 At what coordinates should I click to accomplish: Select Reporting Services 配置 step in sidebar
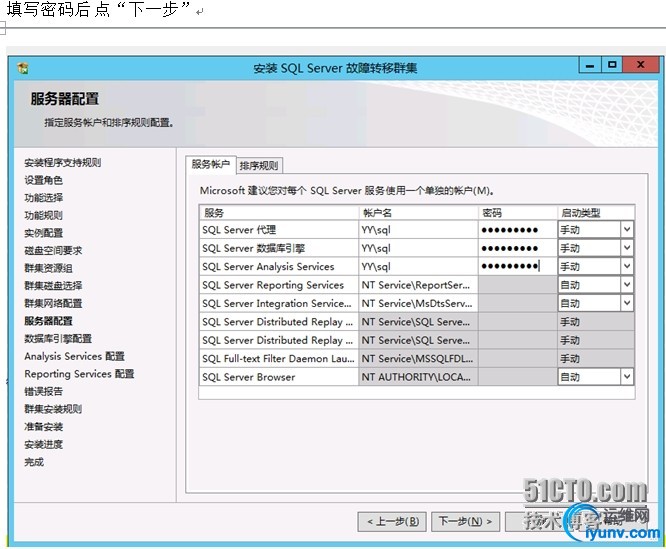(79, 374)
